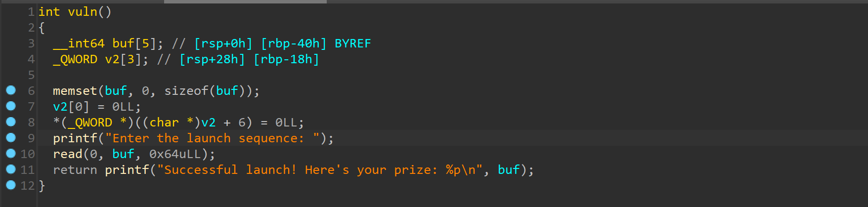
Task: Click breakpoint dot beside line 11
Action: click(x=11, y=169)
